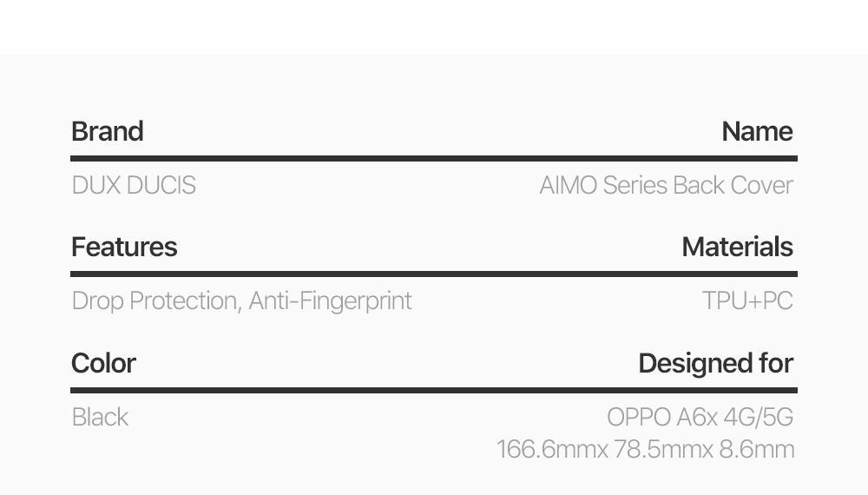Click the Designed for heading
868x495 pixels.
coord(715,363)
